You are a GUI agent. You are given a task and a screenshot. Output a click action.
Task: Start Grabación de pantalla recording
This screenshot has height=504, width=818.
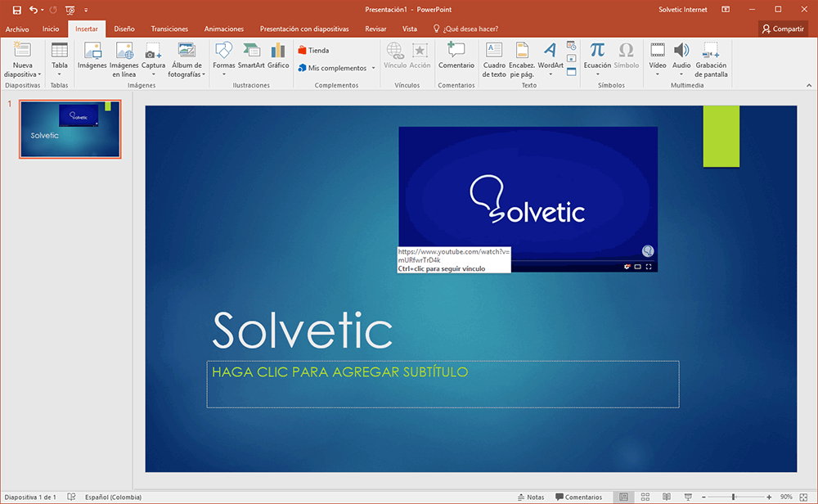click(711, 59)
